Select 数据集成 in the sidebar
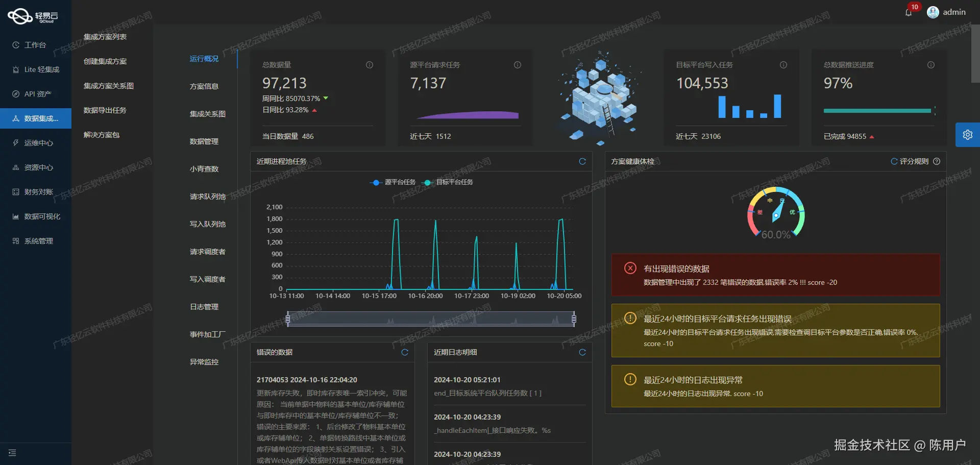 pos(36,118)
